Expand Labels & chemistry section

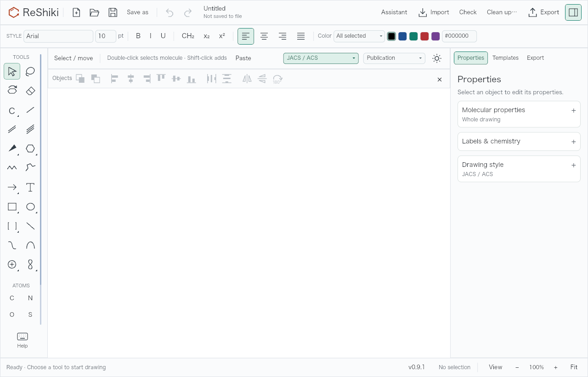click(x=519, y=142)
